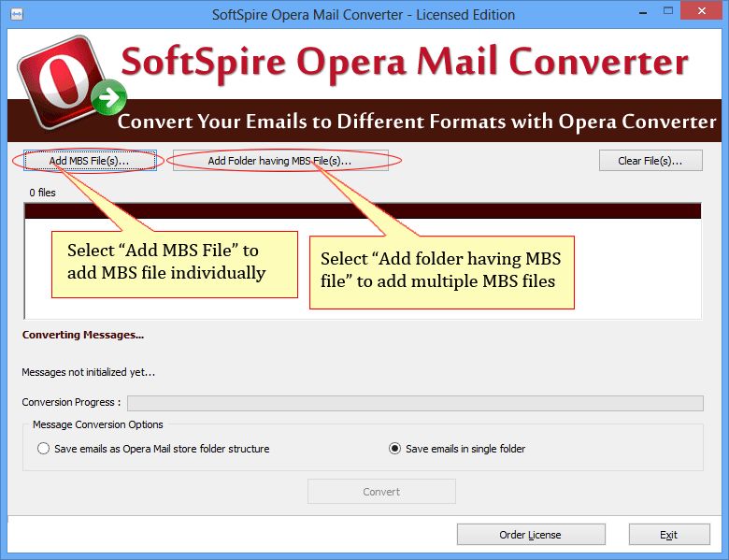
Task: Clear the file list with Clear File(s)
Action: 650,161
